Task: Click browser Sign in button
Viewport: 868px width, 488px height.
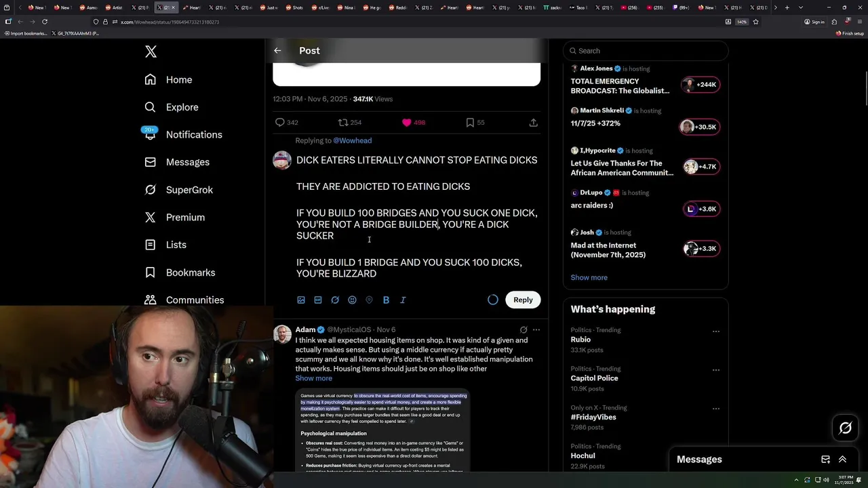Action: 814,22
